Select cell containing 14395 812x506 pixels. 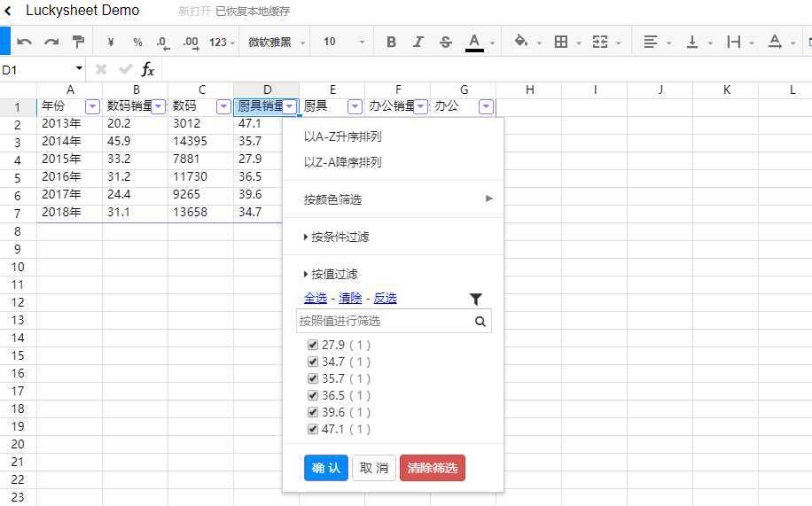click(200, 142)
